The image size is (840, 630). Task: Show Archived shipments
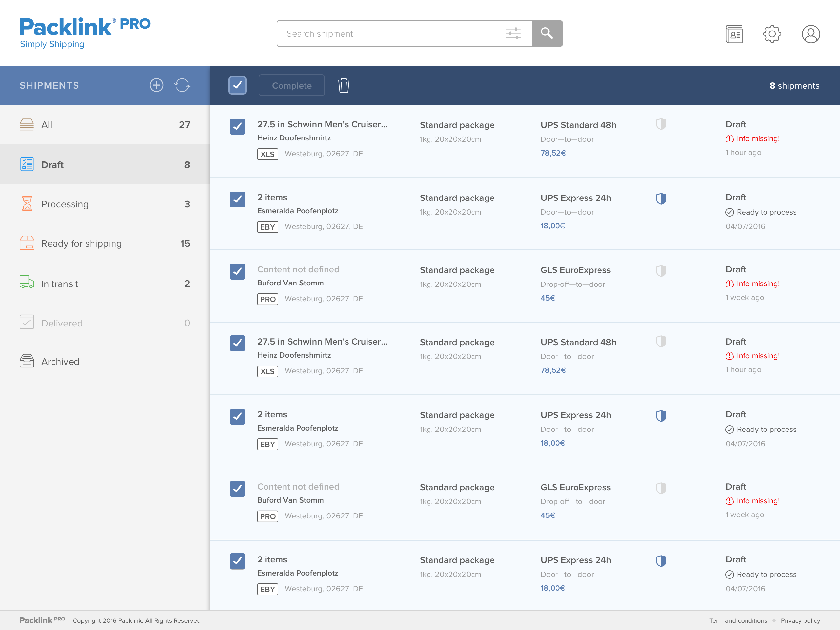[60, 362]
